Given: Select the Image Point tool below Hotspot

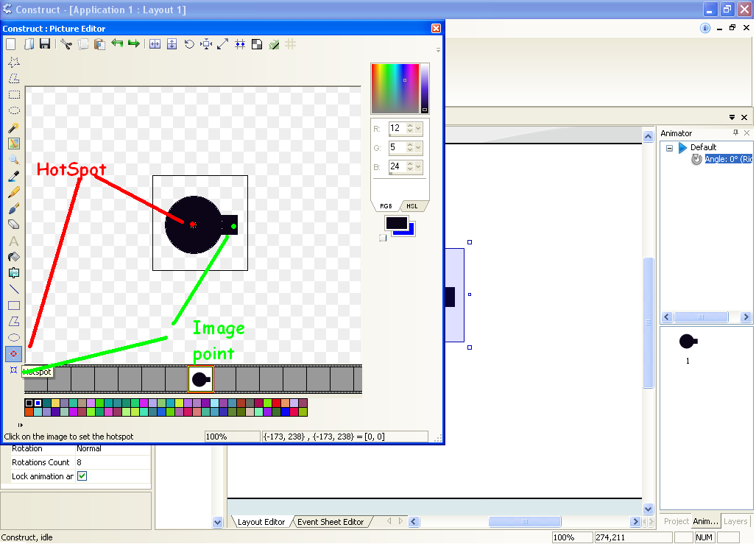Looking at the screenshot, I should click(13, 370).
